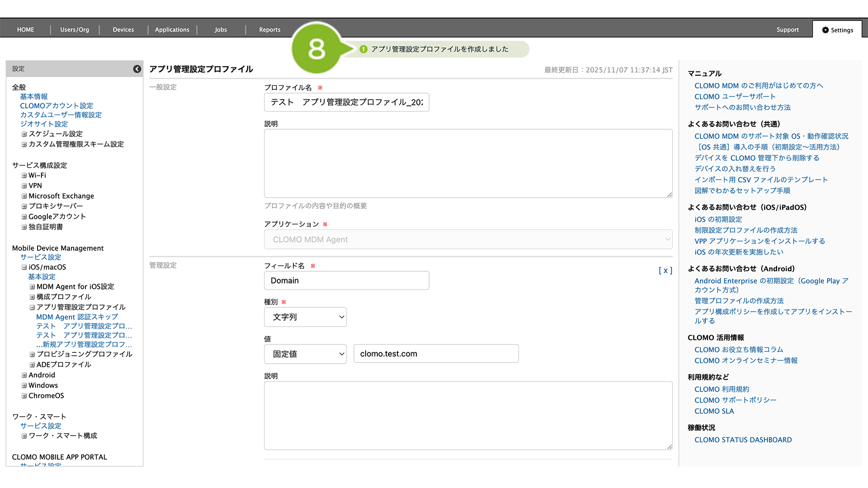Expand the Android tree node
This screenshot has width=868, height=488.
click(x=24, y=375)
